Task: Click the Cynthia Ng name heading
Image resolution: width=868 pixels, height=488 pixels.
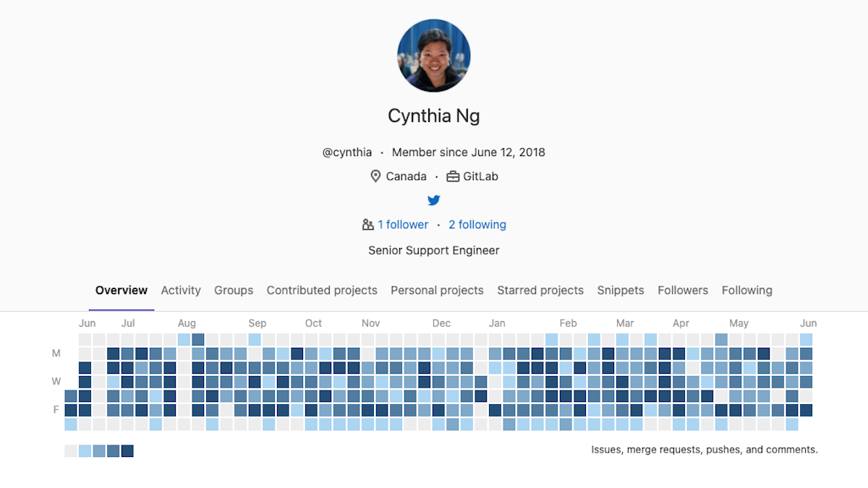Action: point(434,116)
